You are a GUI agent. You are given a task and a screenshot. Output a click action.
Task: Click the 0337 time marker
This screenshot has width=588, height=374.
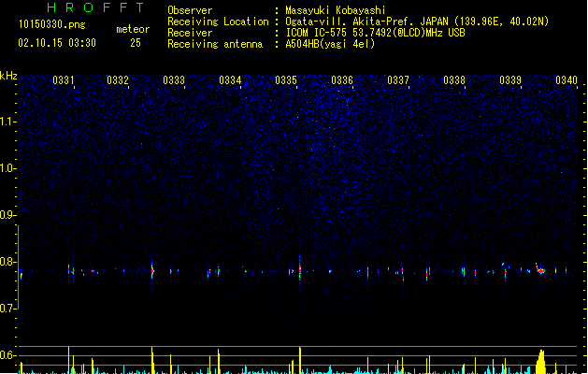[x=398, y=79]
